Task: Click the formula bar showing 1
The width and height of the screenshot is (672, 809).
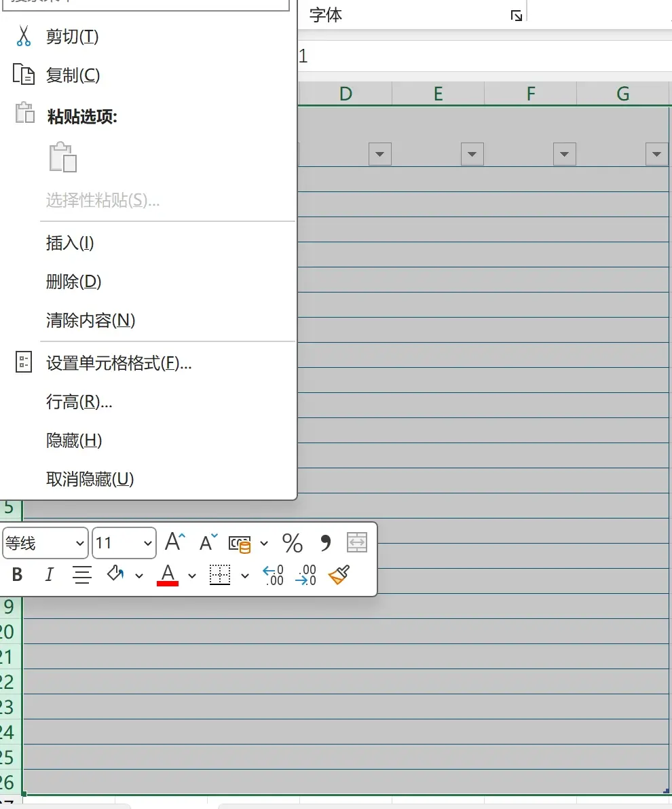Action: point(485,56)
